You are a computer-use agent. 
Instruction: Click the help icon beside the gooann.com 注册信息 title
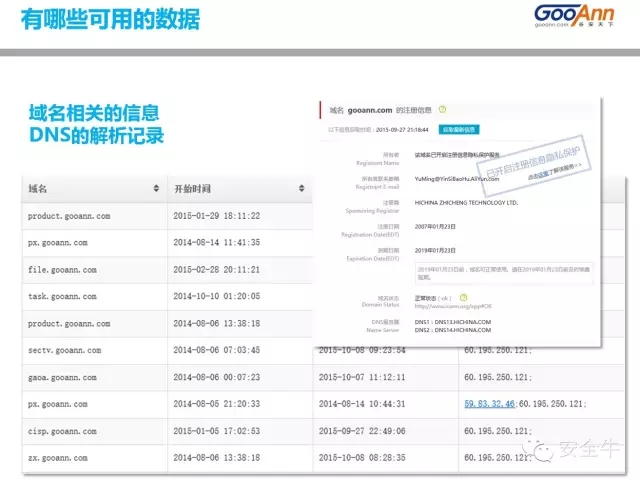pyautogui.click(x=442, y=109)
